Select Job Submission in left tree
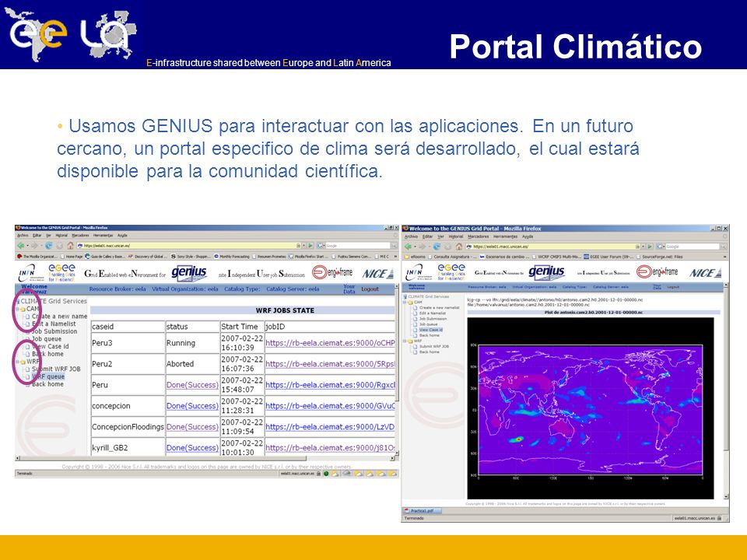 [x=54, y=331]
